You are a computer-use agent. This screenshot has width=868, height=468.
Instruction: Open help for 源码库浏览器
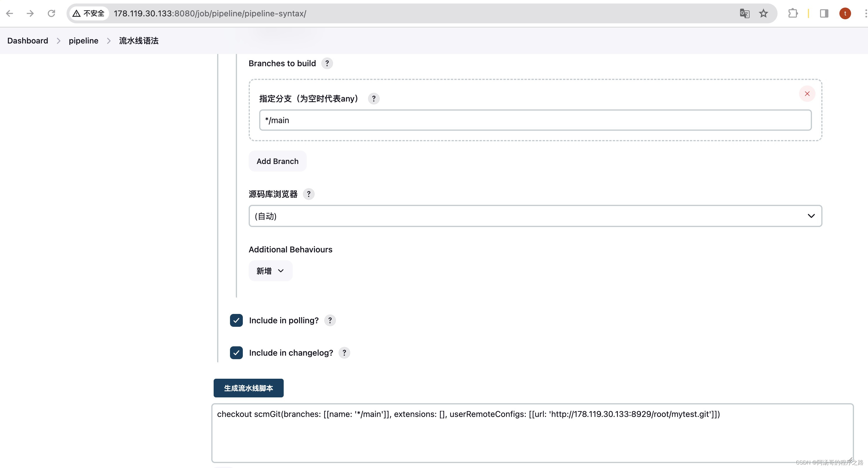[x=308, y=194]
